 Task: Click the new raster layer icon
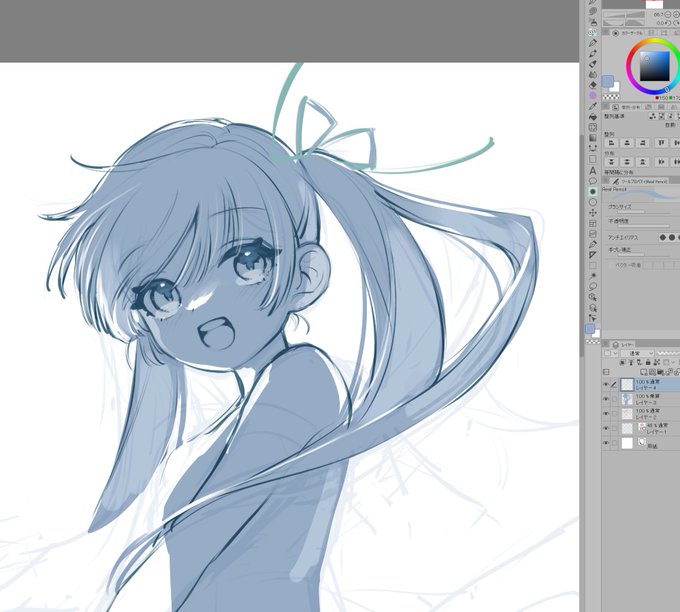(643, 372)
